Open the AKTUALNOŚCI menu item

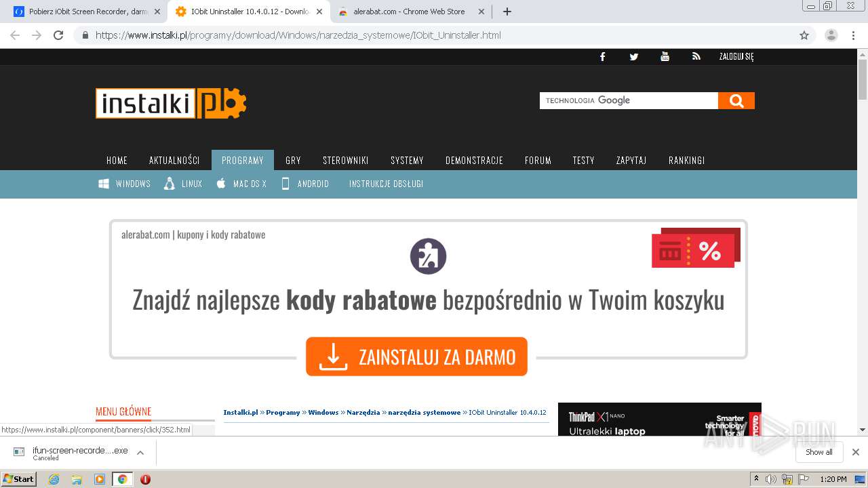pos(174,161)
